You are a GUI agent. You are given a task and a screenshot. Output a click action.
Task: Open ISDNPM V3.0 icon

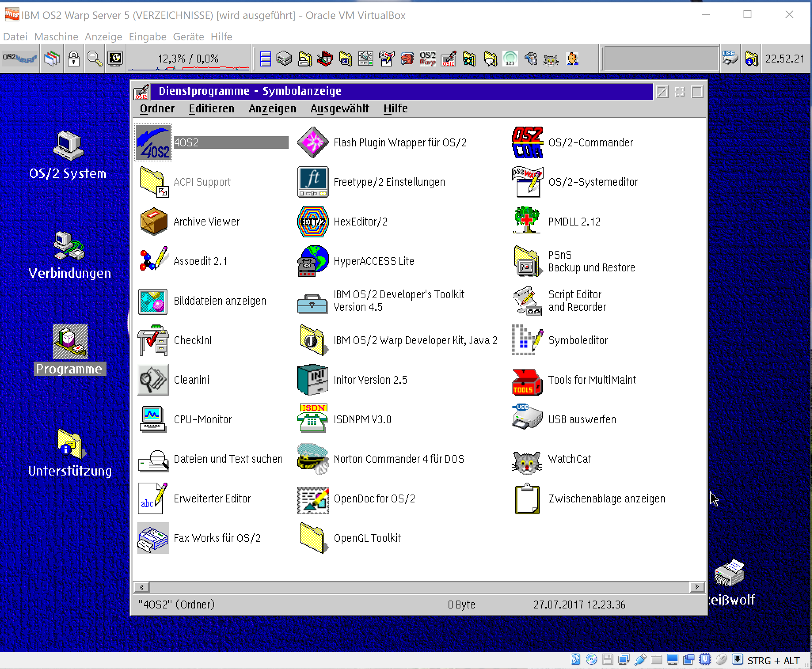click(313, 418)
